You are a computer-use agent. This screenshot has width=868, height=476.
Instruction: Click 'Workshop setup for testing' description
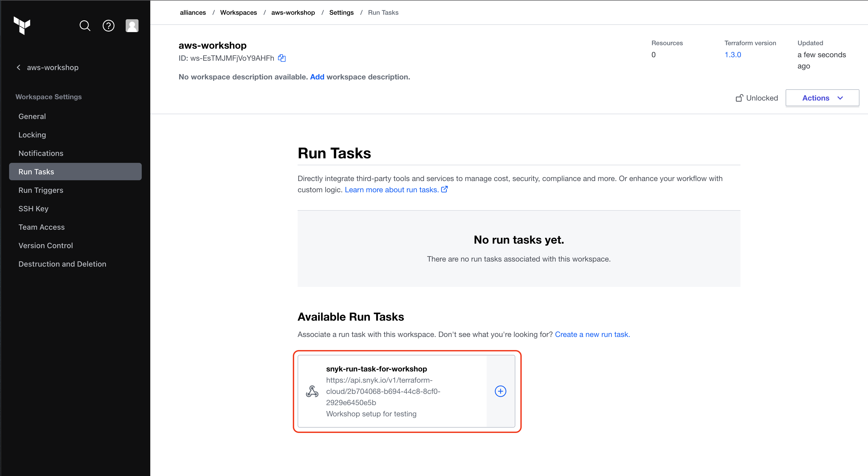(x=371, y=414)
